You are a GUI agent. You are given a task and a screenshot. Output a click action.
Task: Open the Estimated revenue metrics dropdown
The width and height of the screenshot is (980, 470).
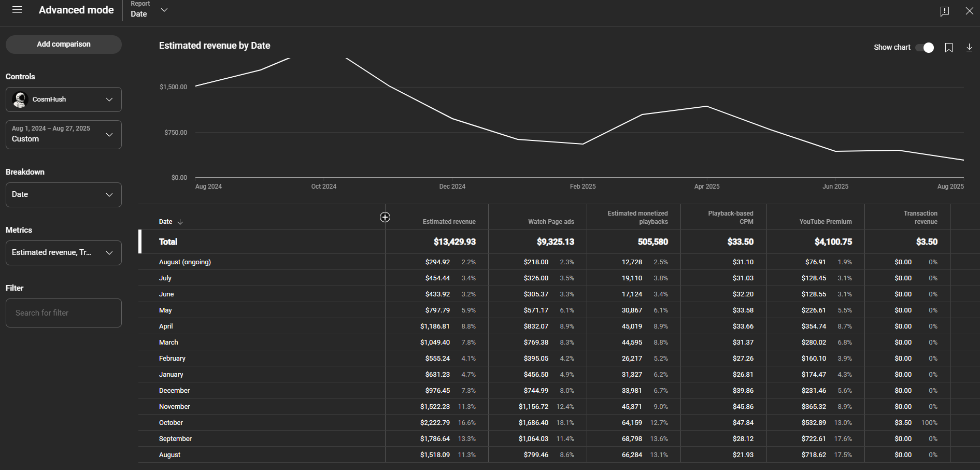[x=64, y=253]
